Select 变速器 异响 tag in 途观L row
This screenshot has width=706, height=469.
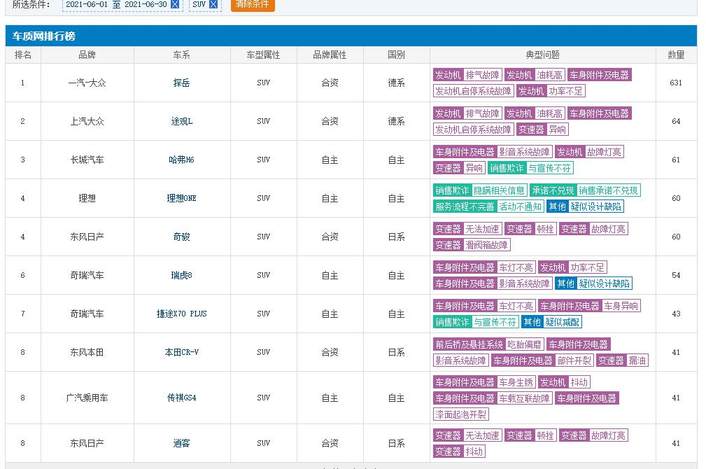point(542,130)
